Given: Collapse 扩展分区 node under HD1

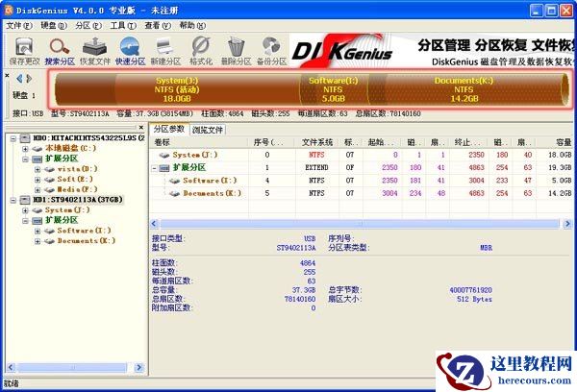Looking at the screenshot, I should click(25, 221).
